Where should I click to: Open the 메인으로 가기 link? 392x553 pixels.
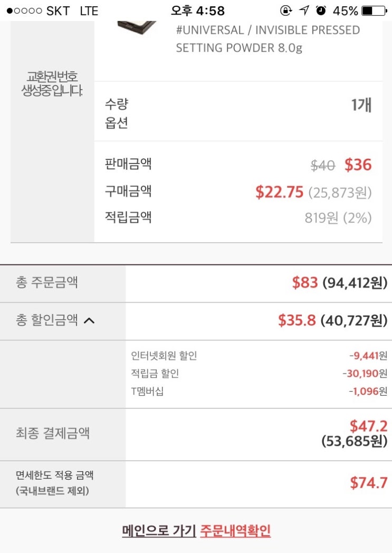pos(159,530)
